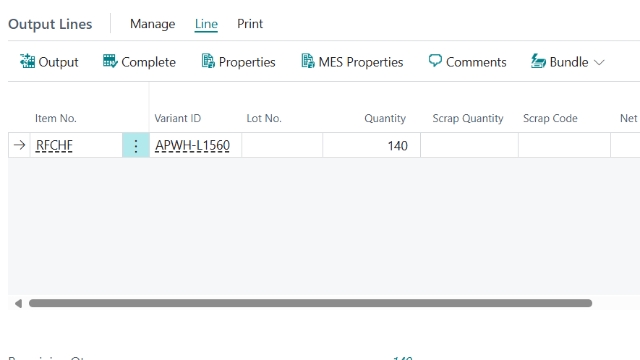This screenshot has height=360, width=640.
Task: Click the Bundle button label
Action: [569, 62]
